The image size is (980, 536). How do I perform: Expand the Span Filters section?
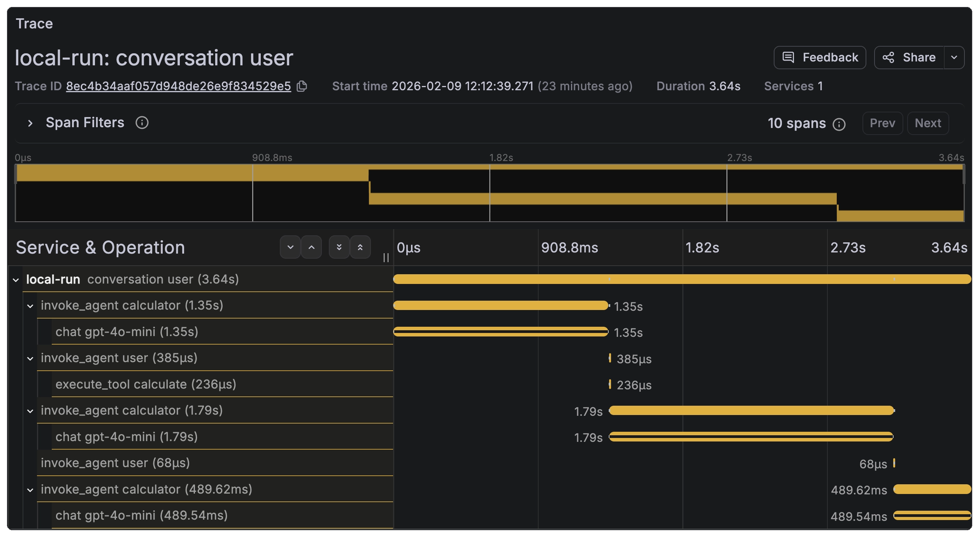pyautogui.click(x=30, y=123)
